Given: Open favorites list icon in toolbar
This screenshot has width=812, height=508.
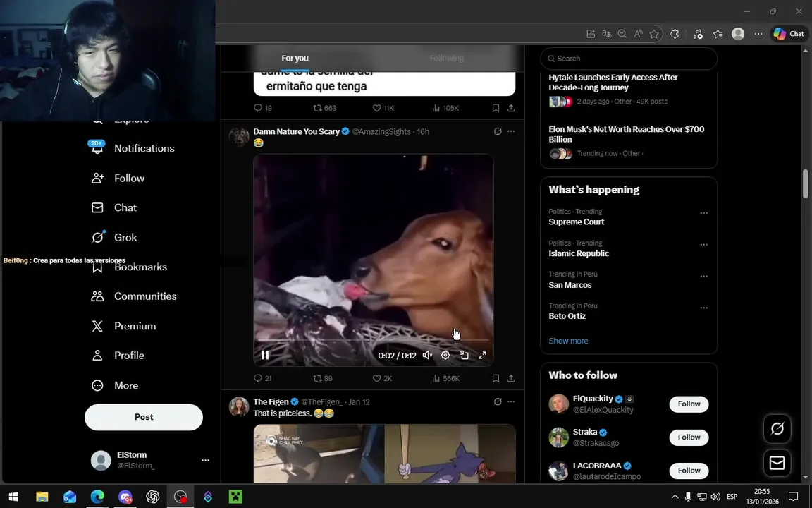Looking at the screenshot, I should 718,34.
